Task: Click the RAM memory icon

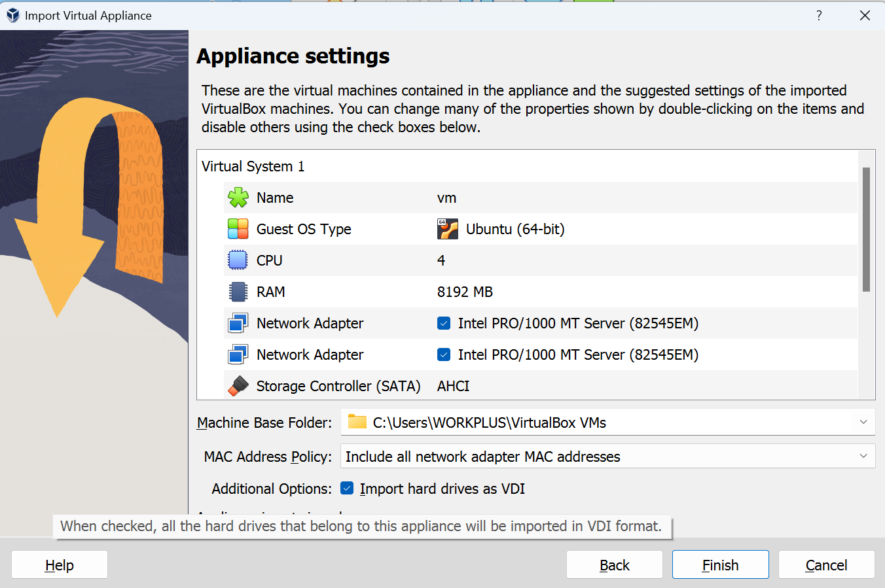Action: click(x=238, y=292)
